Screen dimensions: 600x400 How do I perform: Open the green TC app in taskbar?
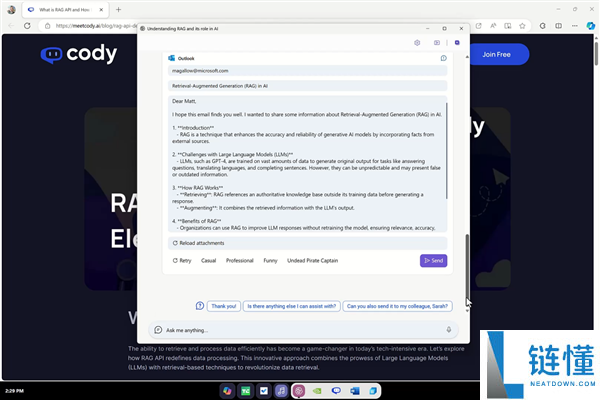pyautogui.click(x=245, y=391)
